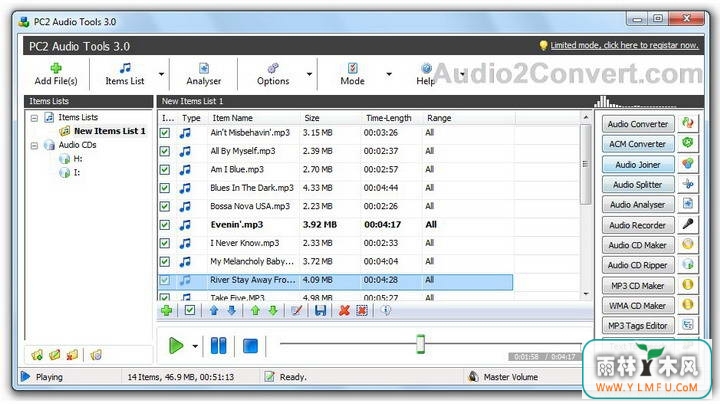Screen dimensions: 720x404
Task: Uncheck Evenin'.mp3 checkbox
Action: (165, 225)
